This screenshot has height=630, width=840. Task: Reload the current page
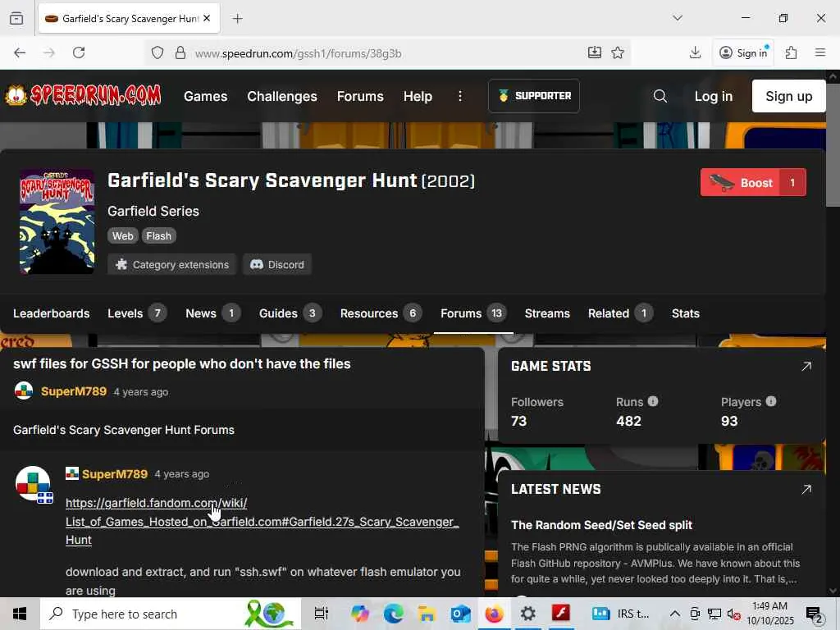tap(79, 52)
